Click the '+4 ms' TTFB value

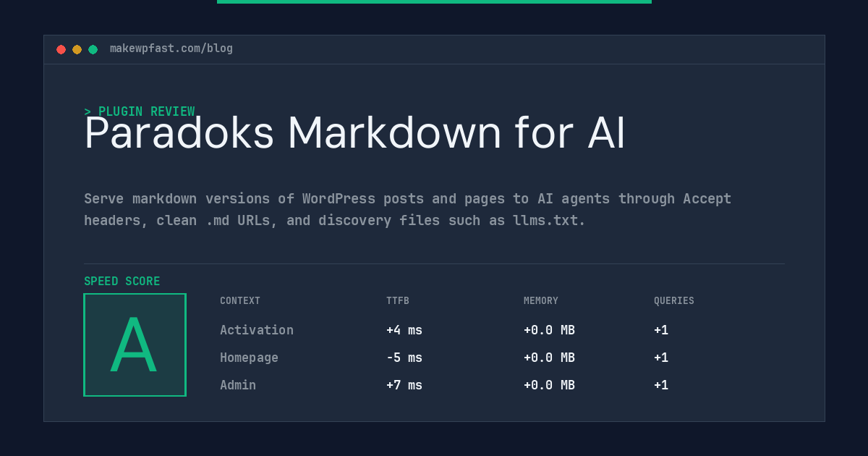click(x=404, y=330)
